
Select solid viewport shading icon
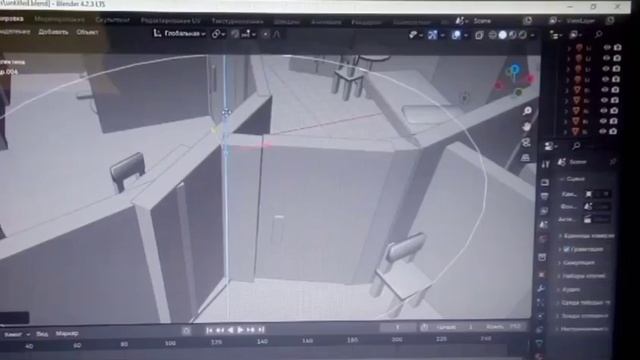point(503,35)
